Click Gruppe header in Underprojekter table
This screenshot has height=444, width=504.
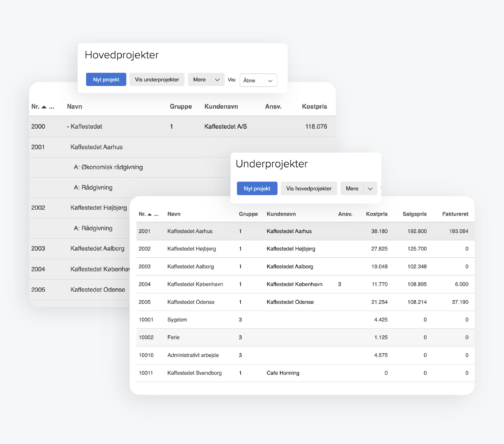tap(248, 214)
